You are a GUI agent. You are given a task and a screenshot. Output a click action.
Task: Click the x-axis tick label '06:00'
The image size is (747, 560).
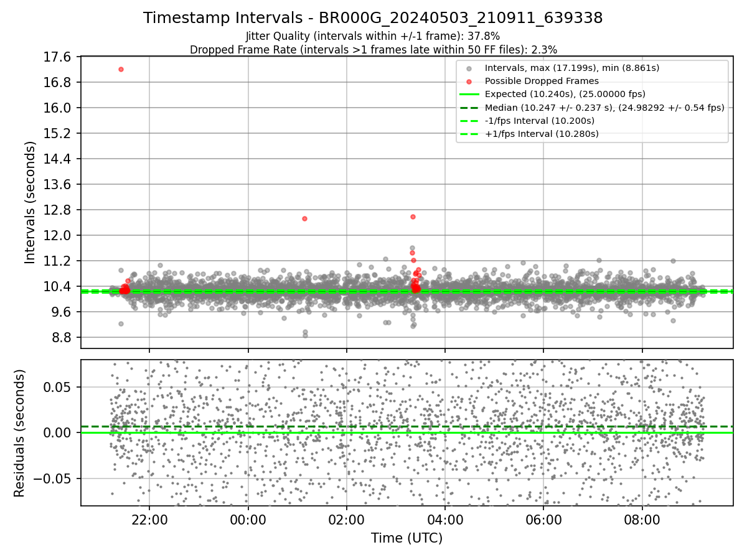click(x=543, y=520)
